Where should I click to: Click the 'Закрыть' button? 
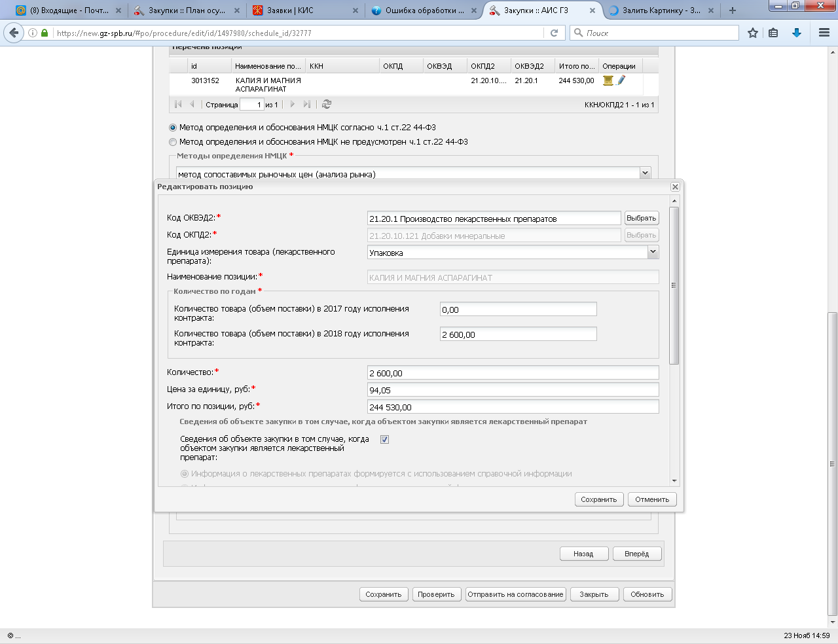594,594
